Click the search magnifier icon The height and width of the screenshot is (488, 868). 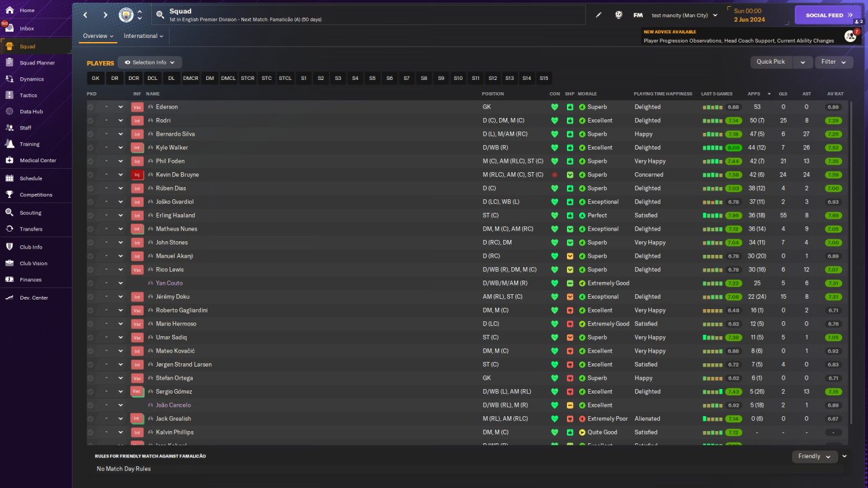coord(160,14)
